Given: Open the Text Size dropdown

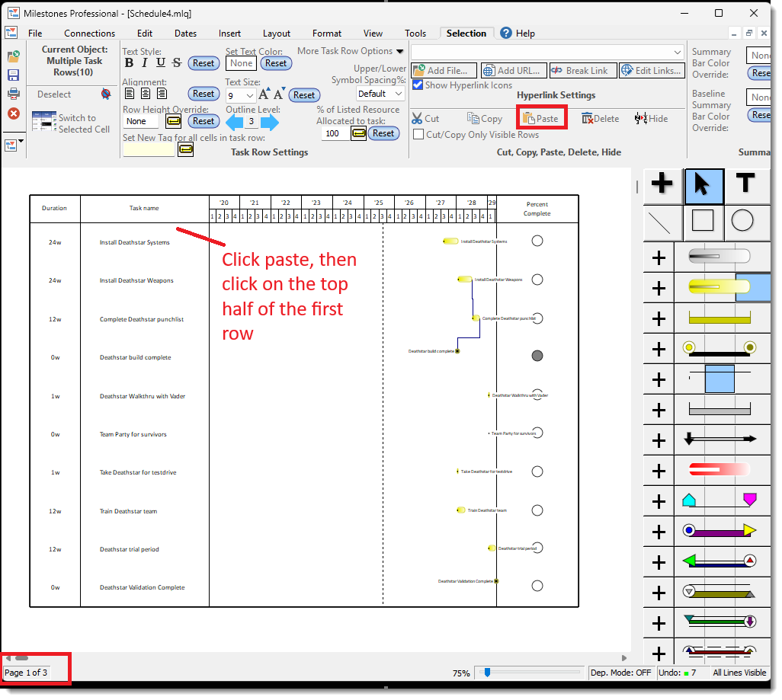Looking at the screenshot, I should pos(250,96).
